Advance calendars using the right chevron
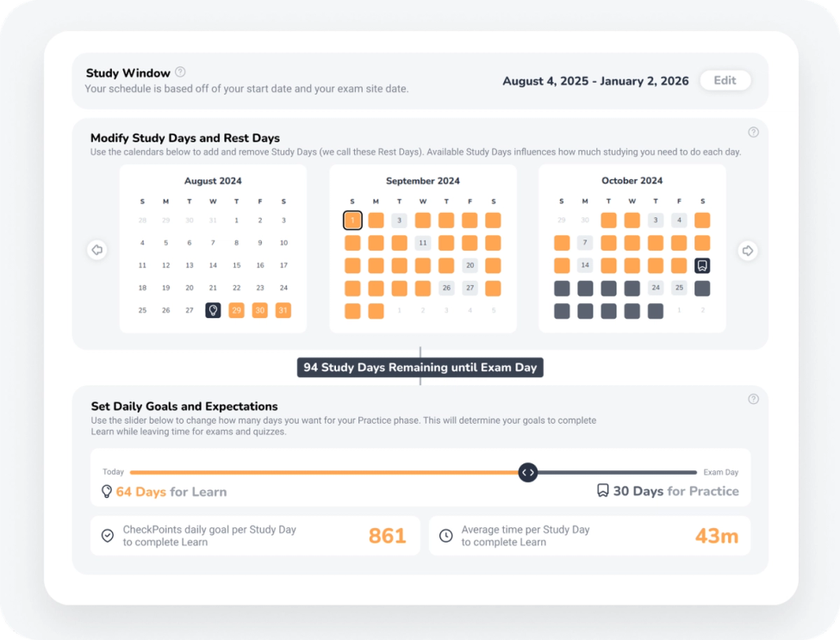 pyautogui.click(x=747, y=250)
